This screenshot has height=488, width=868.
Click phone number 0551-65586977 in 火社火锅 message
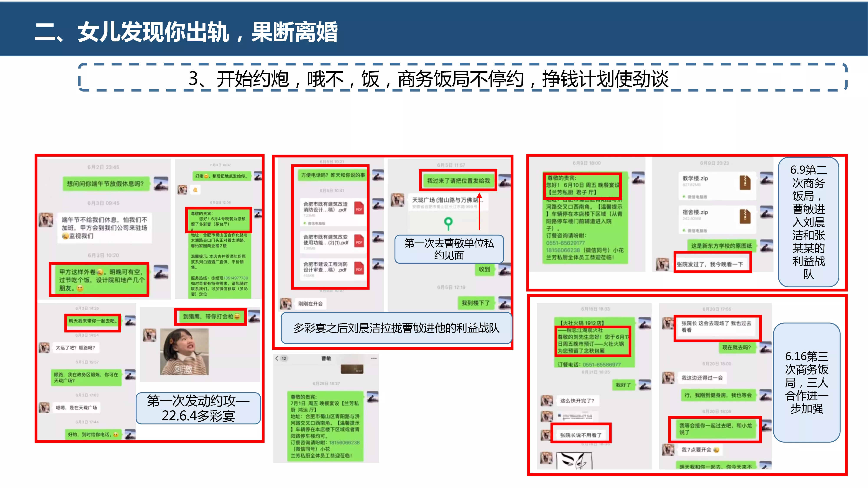[x=602, y=364]
